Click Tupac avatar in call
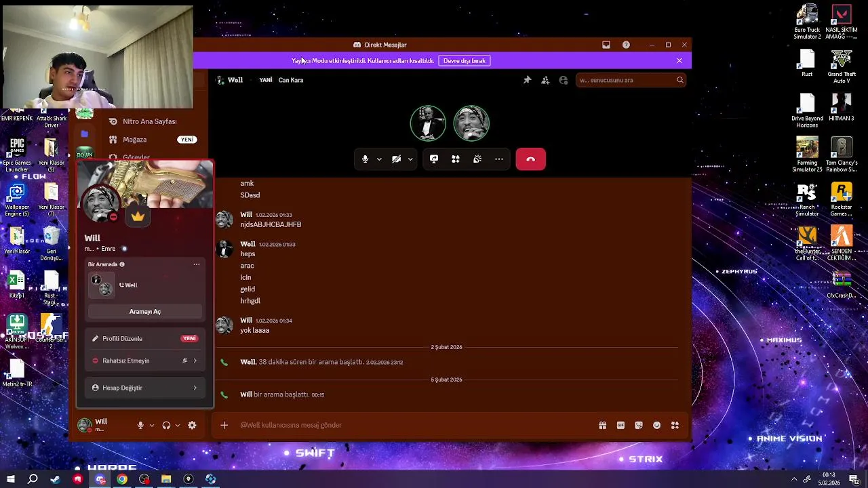Viewport: 868px width, 488px height. pos(471,123)
